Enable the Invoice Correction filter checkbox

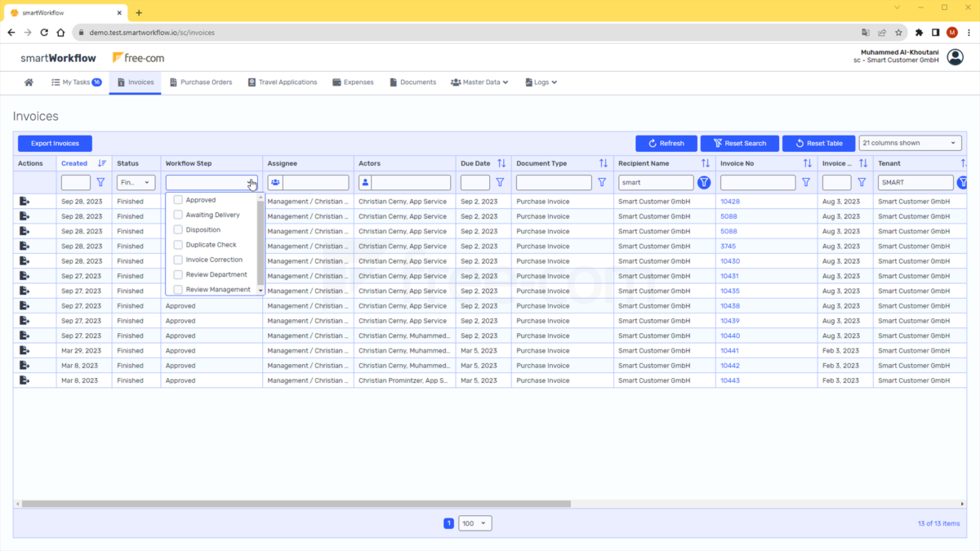(x=178, y=260)
